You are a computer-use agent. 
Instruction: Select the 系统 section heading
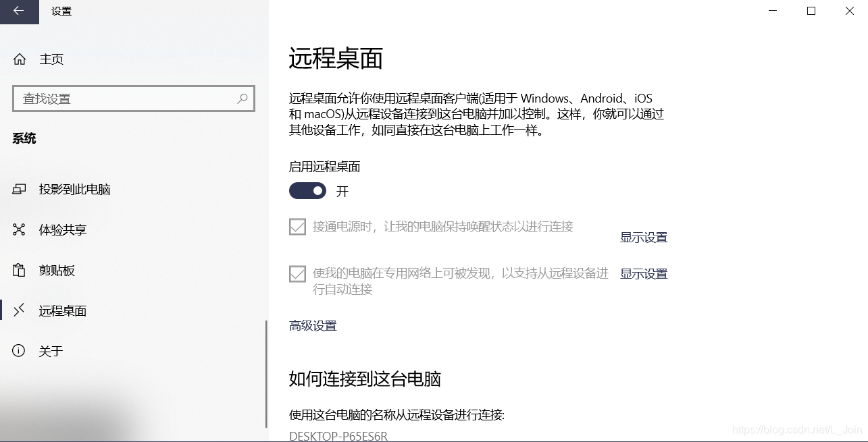tap(24, 138)
